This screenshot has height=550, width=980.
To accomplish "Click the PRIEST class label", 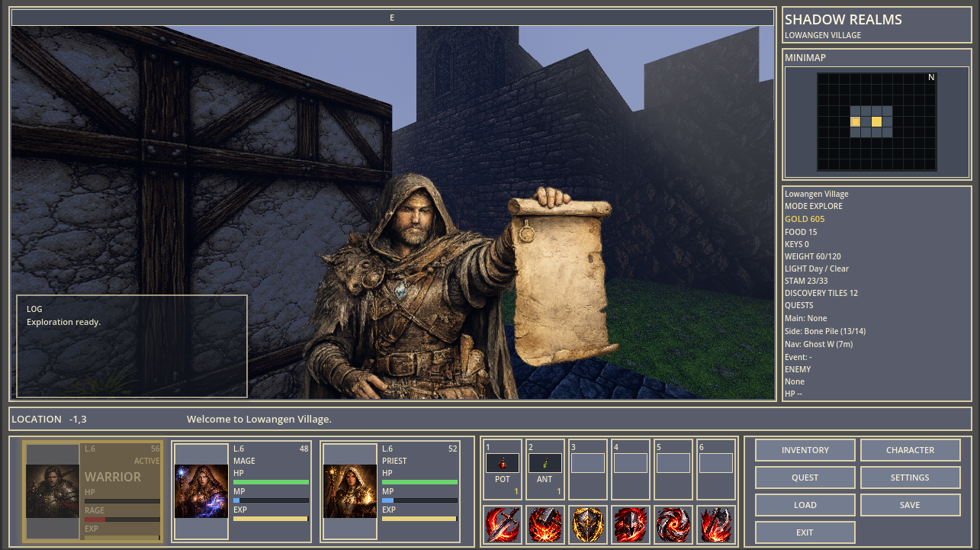I will click(x=395, y=461).
